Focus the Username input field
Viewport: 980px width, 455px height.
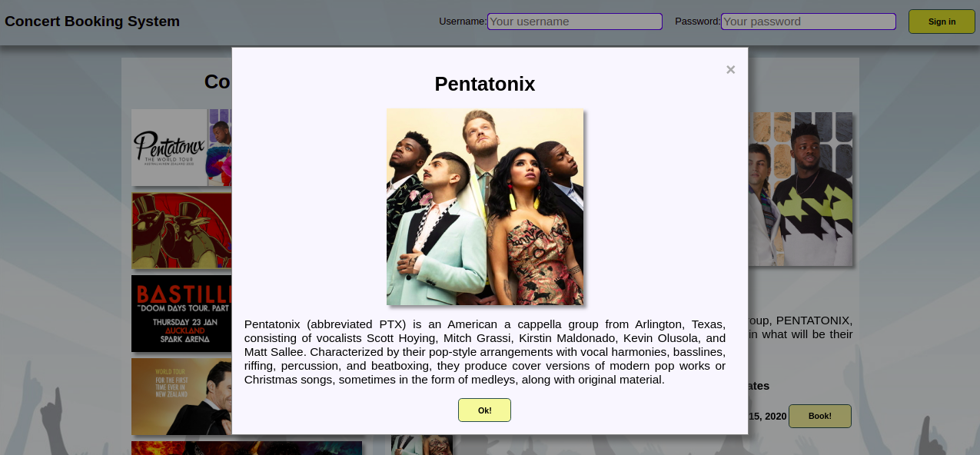click(574, 22)
